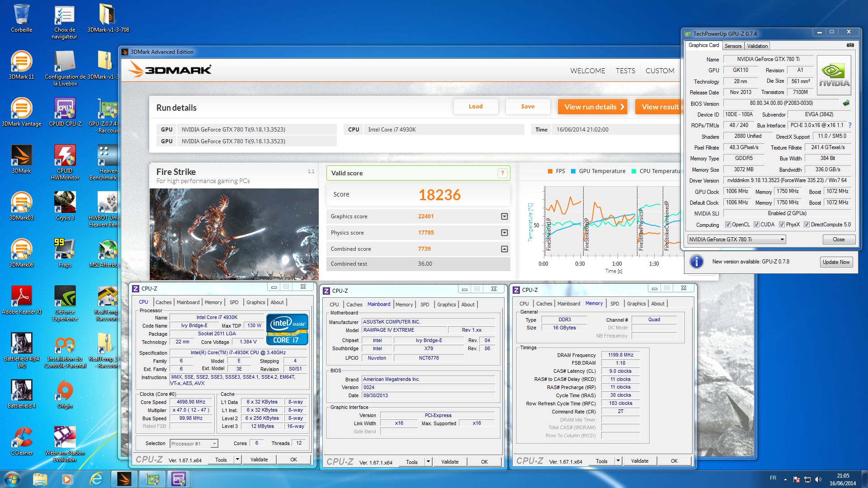The height and width of the screenshot is (488, 868).
Task: Open the WELCOME section in 3DMark
Action: point(588,70)
